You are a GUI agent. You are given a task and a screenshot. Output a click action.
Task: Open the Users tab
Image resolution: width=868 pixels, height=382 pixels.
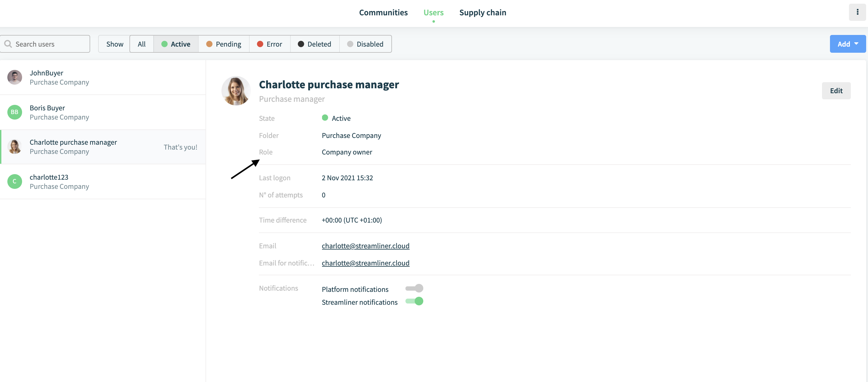point(433,13)
